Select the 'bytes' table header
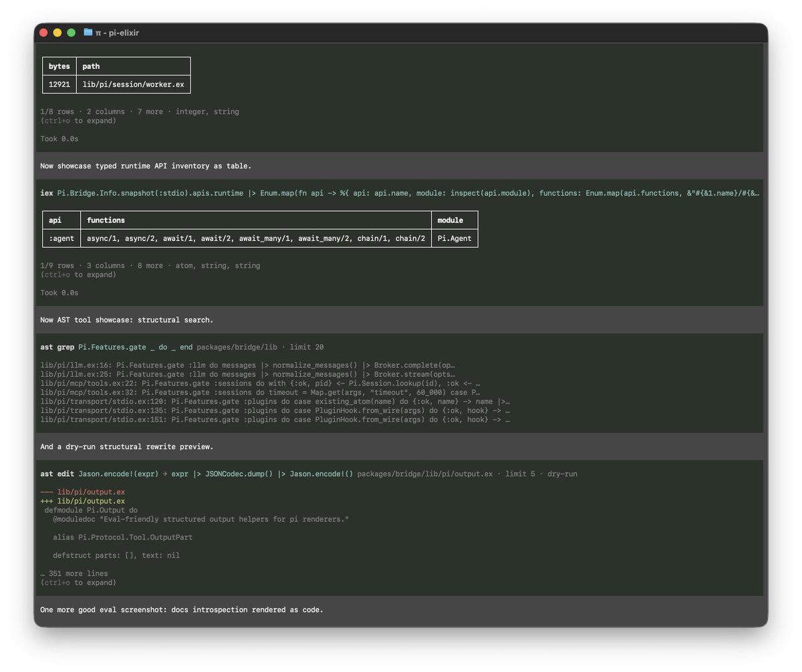This screenshot has width=802, height=672. [x=59, y=66]
